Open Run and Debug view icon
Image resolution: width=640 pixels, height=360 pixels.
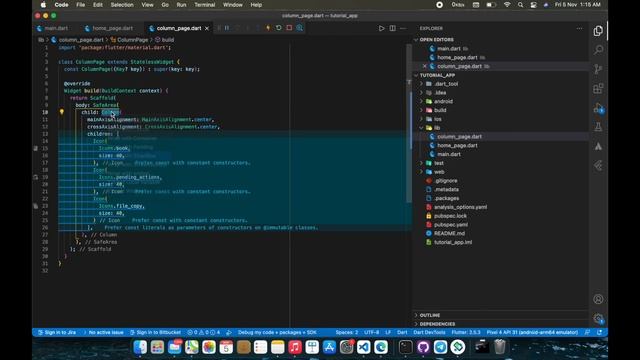point(598,108)
